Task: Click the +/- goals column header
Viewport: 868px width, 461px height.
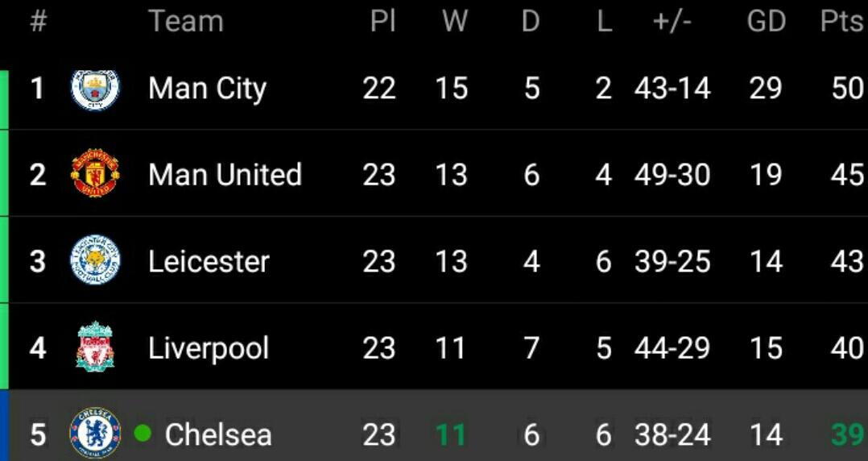Action: pyautogui.click(x=672, y=22)
